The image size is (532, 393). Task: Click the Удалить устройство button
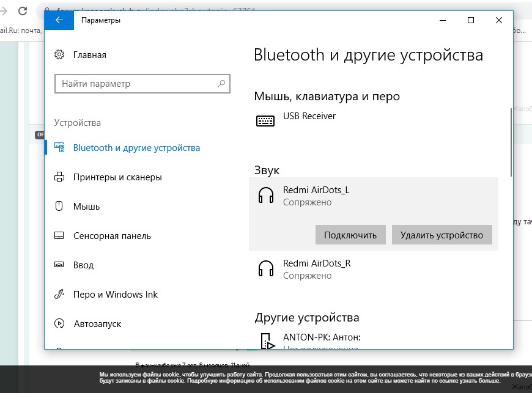coord(441,235)
